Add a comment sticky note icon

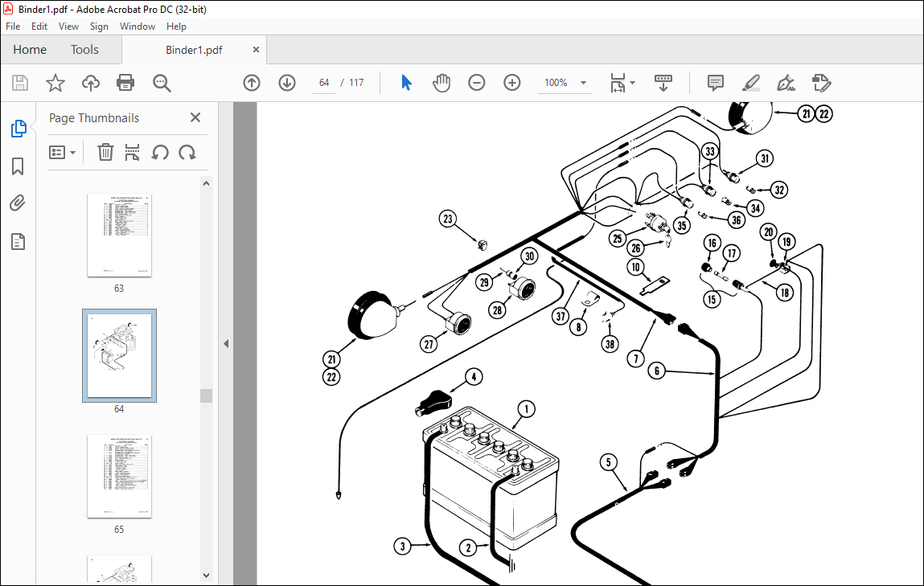coord(716,83)
